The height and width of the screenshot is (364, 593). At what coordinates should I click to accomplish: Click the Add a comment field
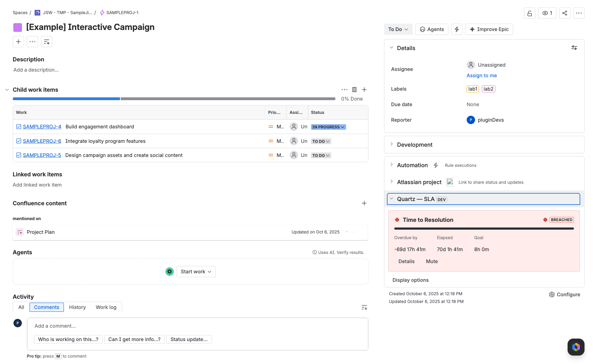tap(197, 326)
